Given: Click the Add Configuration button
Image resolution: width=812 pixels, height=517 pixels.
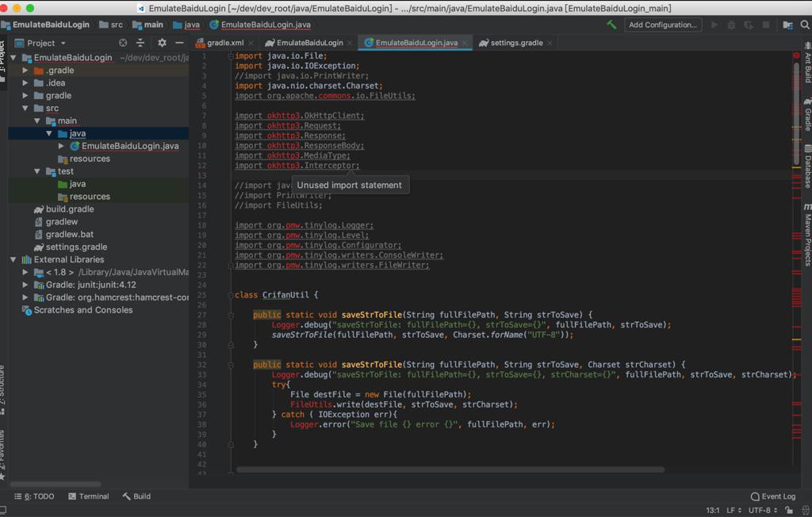Looking at the screenshot, I should pyautogui.click(x=662, y=25).
